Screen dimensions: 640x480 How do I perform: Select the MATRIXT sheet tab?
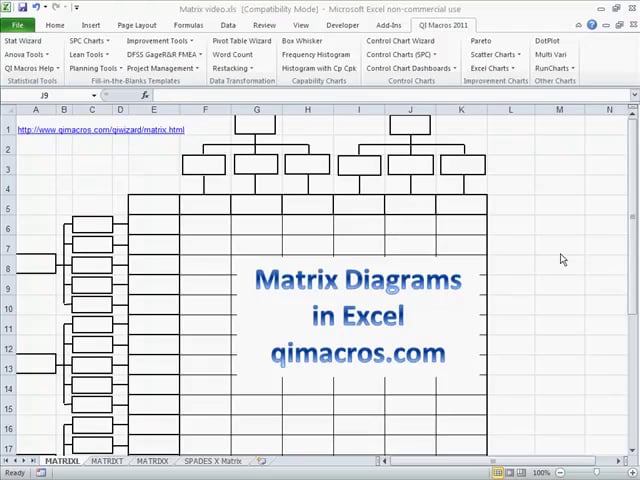pos(107,461)
